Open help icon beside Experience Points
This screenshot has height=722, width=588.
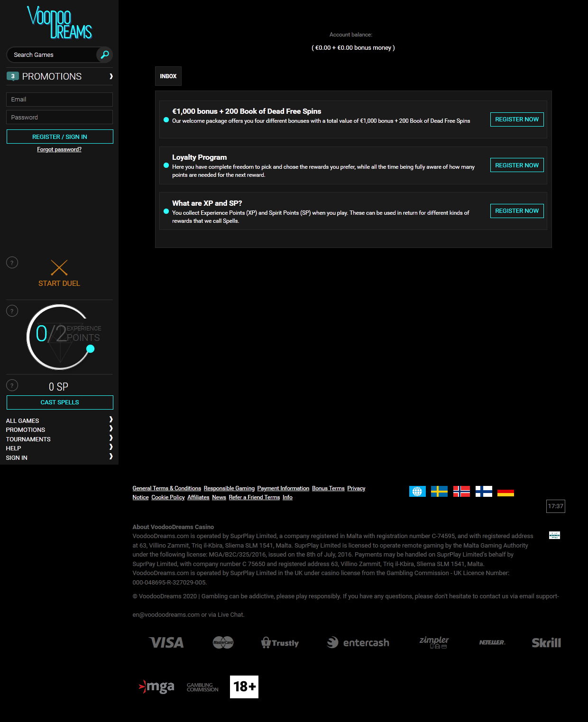tap(12, 311)
